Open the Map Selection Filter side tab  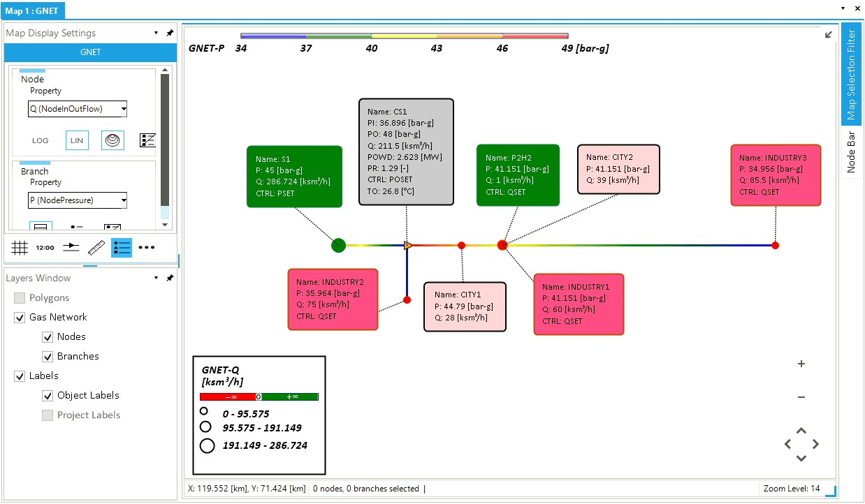click(x=851, y=74)
